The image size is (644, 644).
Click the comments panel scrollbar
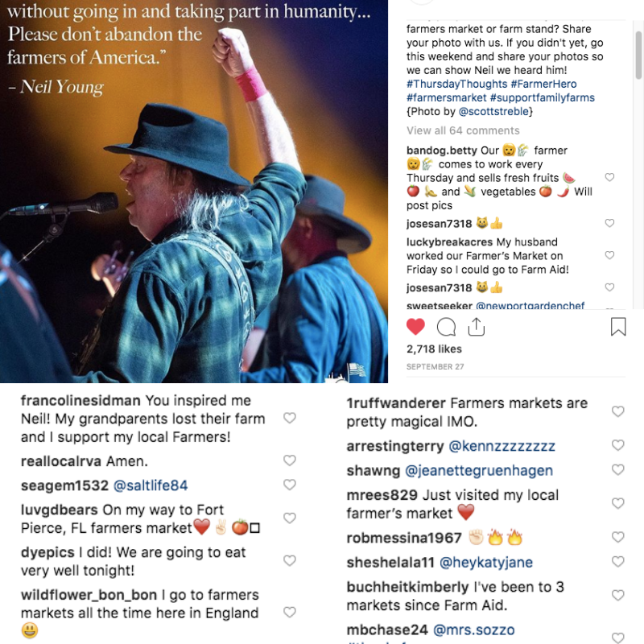tap(638, 55)
